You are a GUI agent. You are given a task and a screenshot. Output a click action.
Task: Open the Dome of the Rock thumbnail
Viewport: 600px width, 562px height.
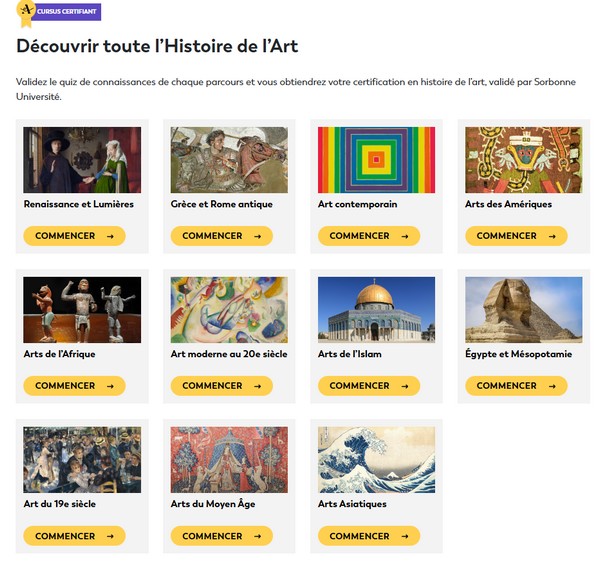pos(377,310)
